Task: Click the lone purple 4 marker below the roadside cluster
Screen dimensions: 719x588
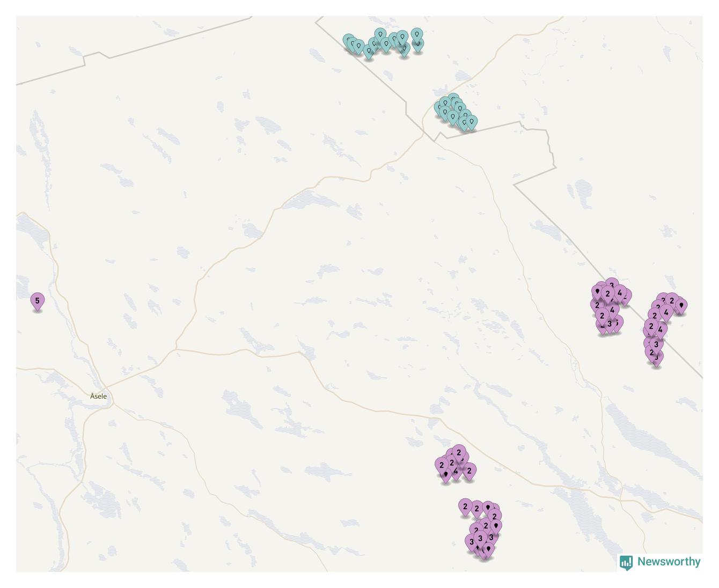Action: (x=456, y=472)
